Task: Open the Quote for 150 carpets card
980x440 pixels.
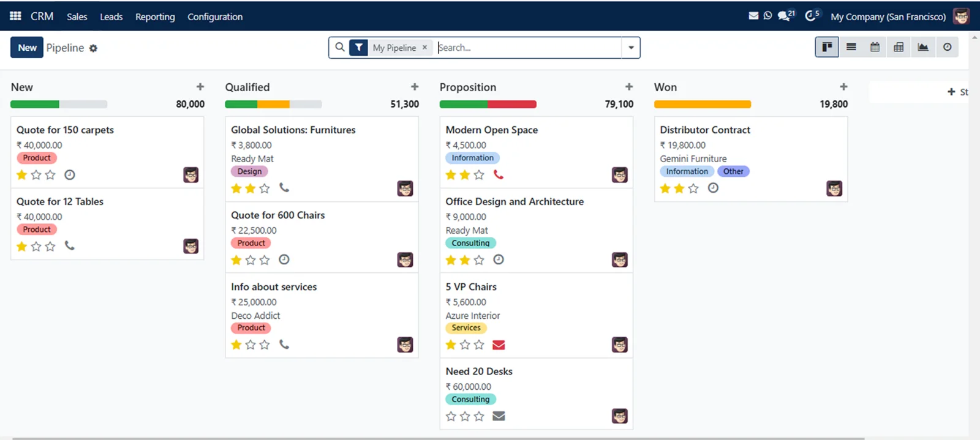Action: (x=107, y=152)
